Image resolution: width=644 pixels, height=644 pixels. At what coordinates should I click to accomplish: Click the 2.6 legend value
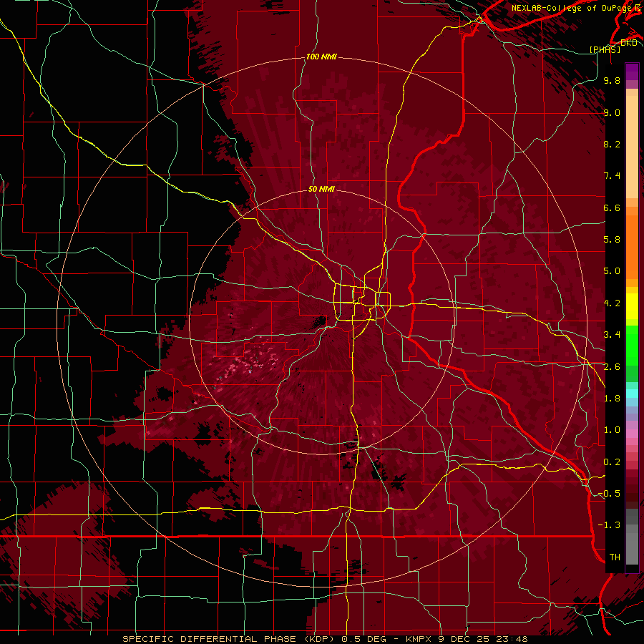pos(612,367)
